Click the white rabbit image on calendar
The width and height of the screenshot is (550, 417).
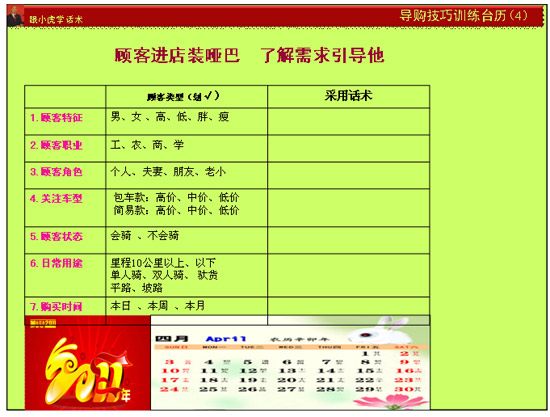coord(380,330)
